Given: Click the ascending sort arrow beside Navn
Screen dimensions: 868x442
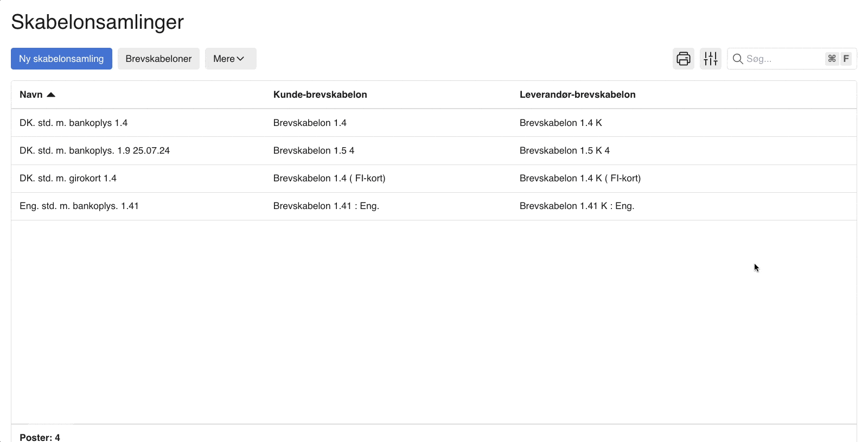Looking at the screenshot, I should pos(51,94).
